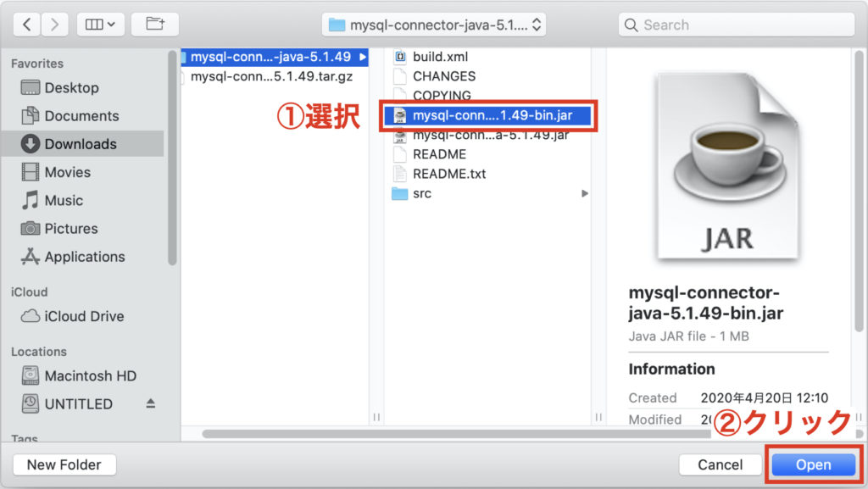Screen dimensions: 868x489
Task: Go forward with the right chevron button
Action: point(54,25)
